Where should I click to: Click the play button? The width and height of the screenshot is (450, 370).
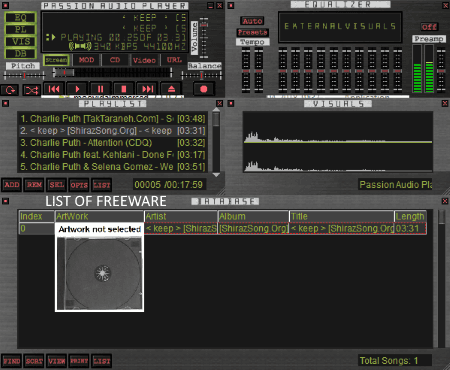77,89
